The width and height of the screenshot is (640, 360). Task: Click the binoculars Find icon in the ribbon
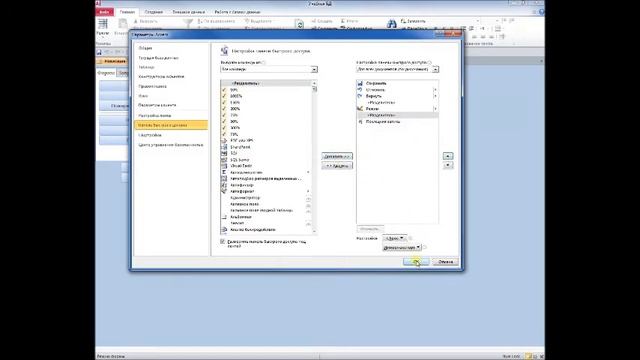pos(392,24)
